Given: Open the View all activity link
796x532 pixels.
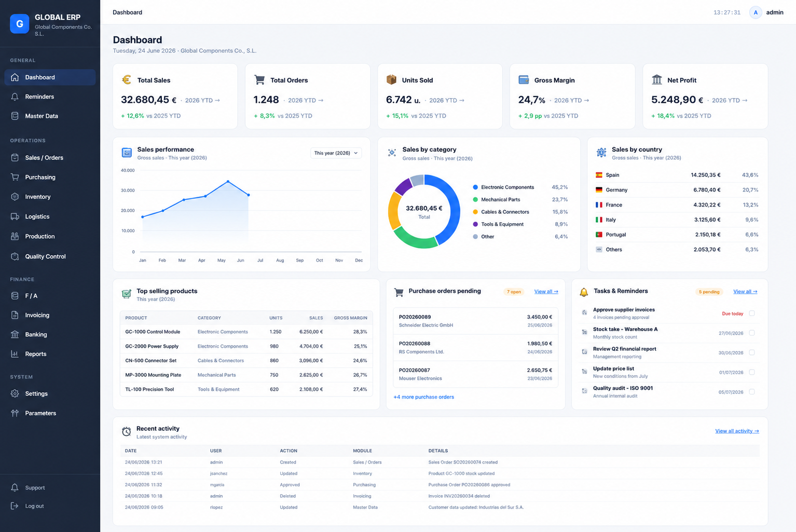Looking at the screenshot, I should pos(737,431).
